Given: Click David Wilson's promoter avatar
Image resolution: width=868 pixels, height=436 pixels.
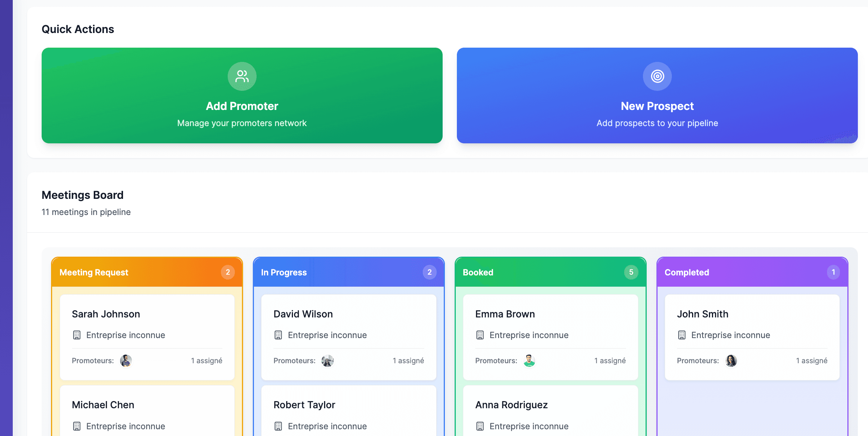Looking at the screenshot, I should [327, 361].
